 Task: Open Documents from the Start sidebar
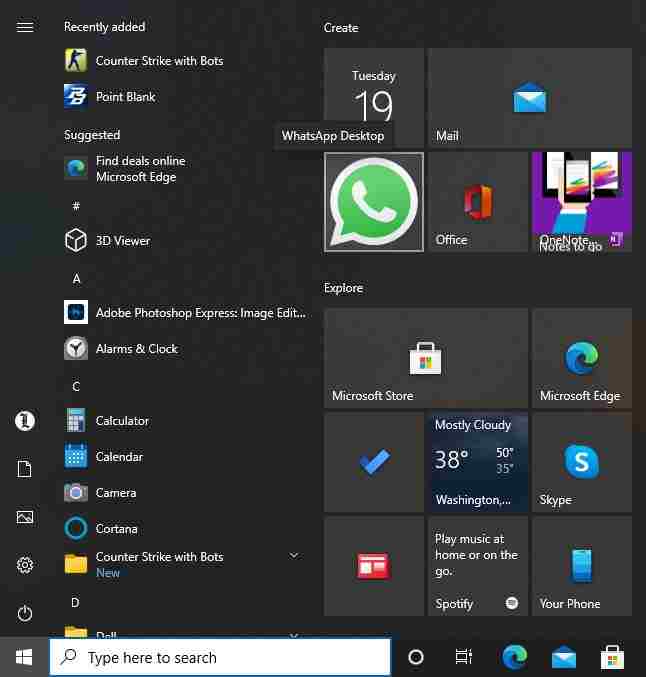25,469
